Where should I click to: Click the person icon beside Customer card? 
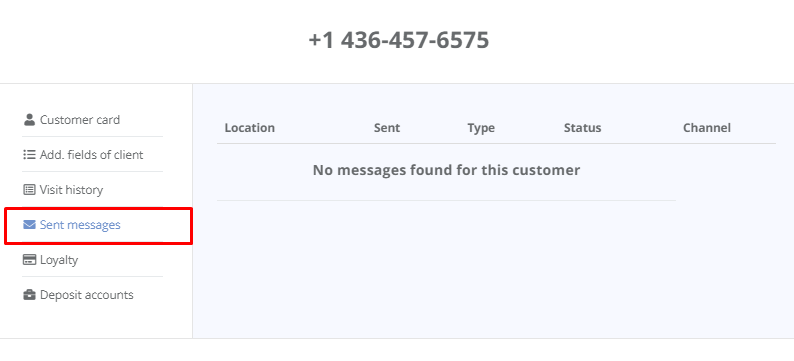click(29, 120)
